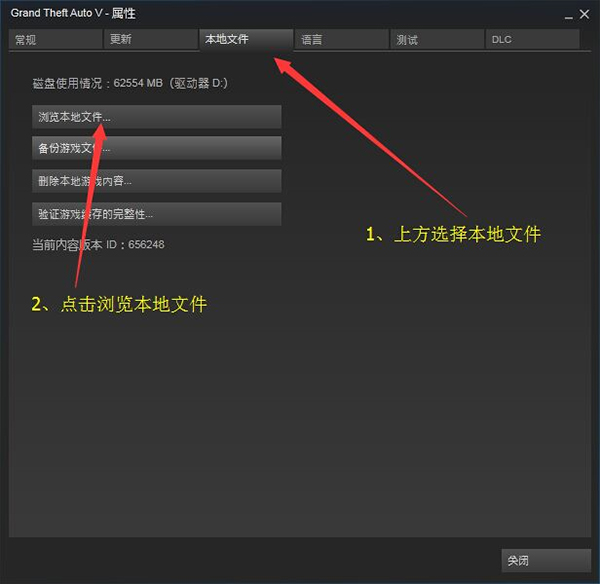Choose 删除本地游戏内容 button
This screenshot has width=600, height=584.
click(x=157, y=181)
